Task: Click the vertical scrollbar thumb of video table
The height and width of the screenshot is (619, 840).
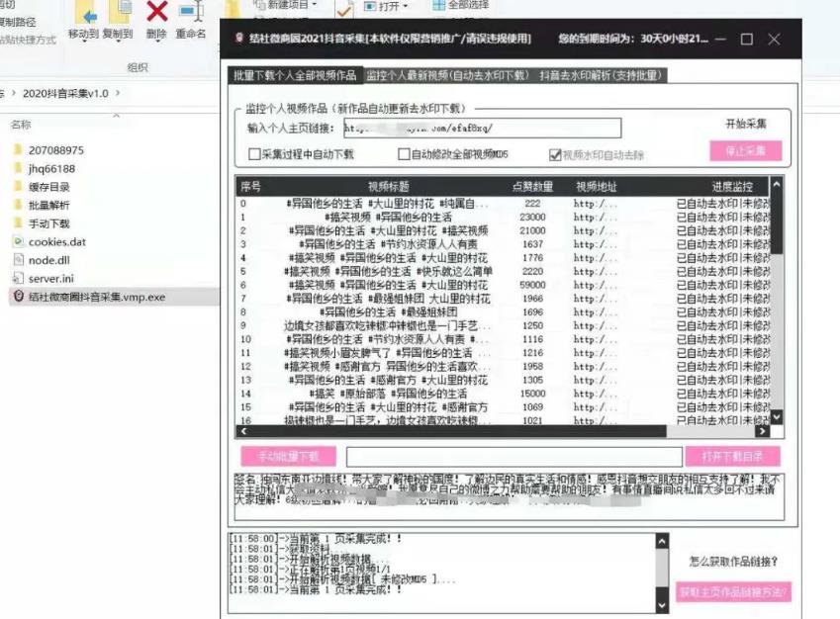Action: 778,224
